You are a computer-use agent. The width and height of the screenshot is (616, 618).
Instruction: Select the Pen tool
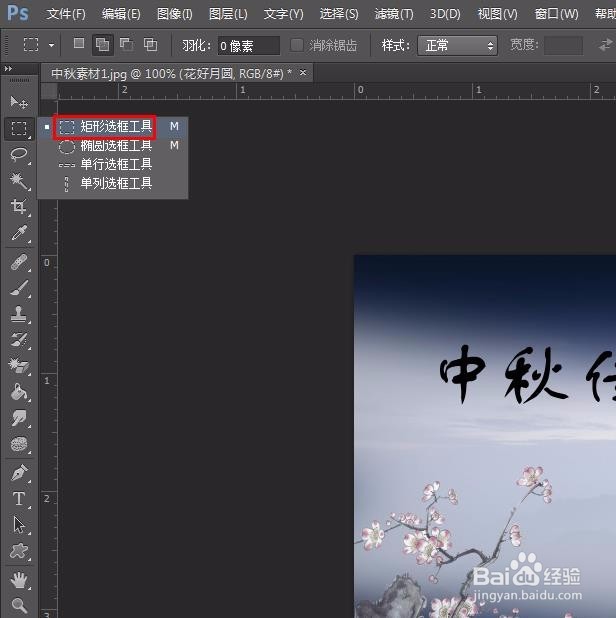[19, 473]
